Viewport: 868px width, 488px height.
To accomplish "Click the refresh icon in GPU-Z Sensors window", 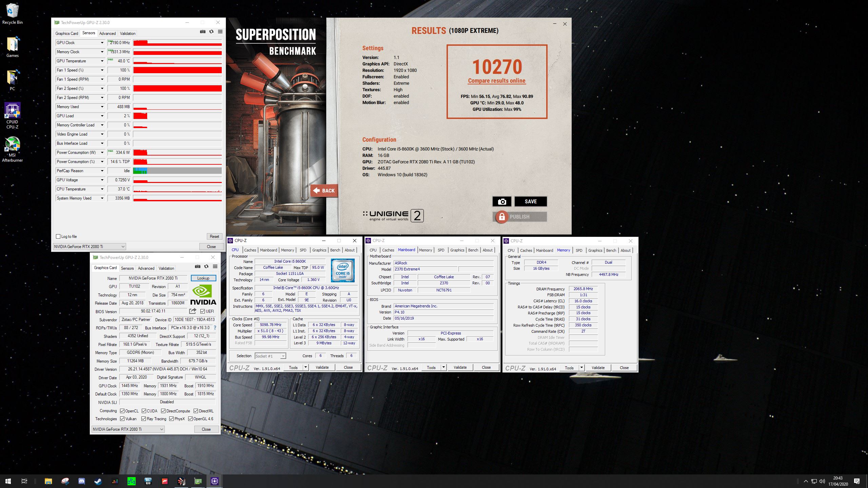I will click(211, 32).
